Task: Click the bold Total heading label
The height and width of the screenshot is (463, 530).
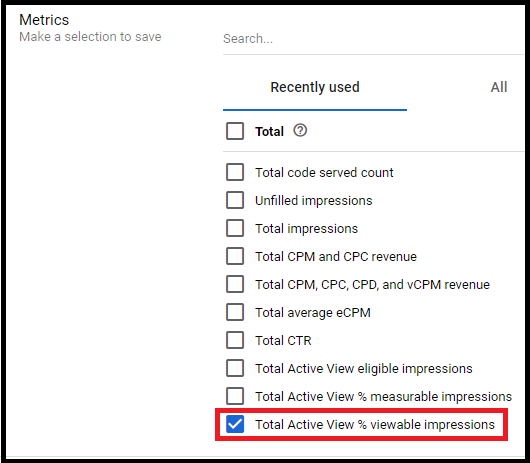Action: click(269, 131)
